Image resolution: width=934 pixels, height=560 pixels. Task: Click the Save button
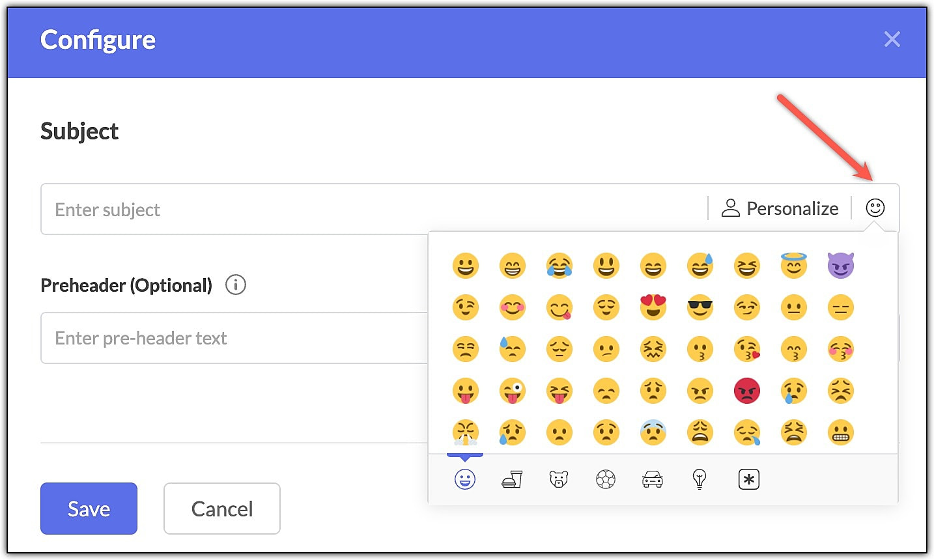pyautogui.click(x=89, y=509)
